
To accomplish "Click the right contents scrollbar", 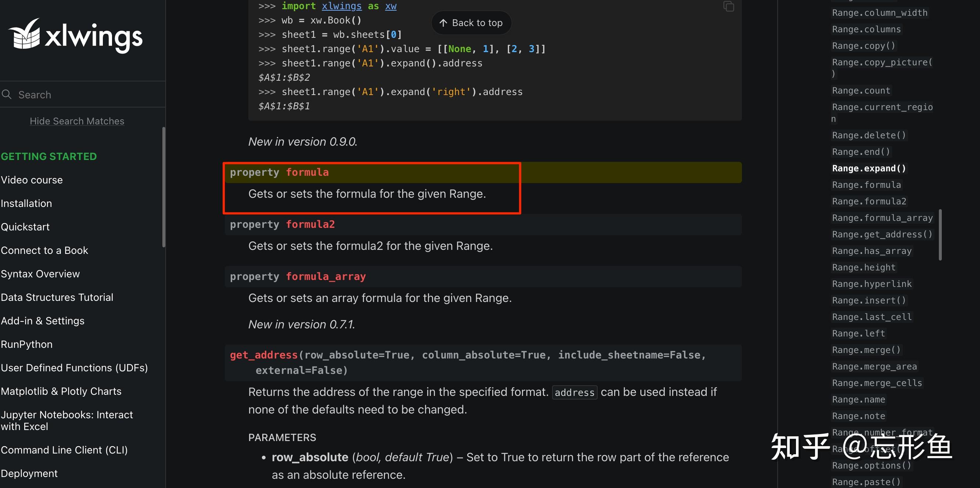I will (x=940, y=235).
